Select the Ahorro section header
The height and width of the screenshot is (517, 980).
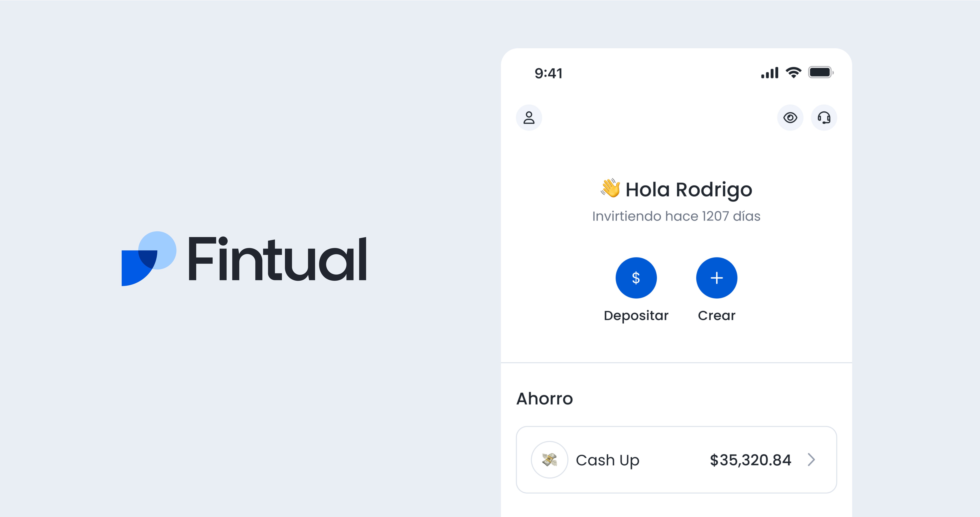coord(545,398)
